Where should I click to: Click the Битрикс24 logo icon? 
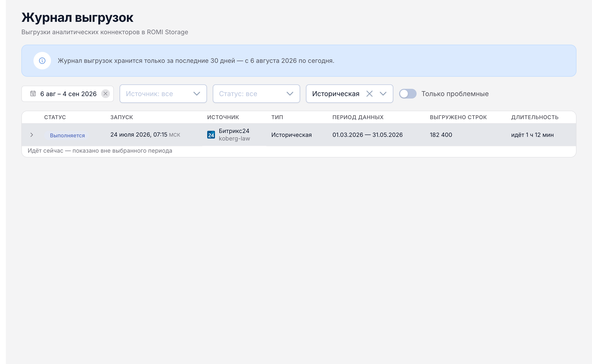click(211, 135)
